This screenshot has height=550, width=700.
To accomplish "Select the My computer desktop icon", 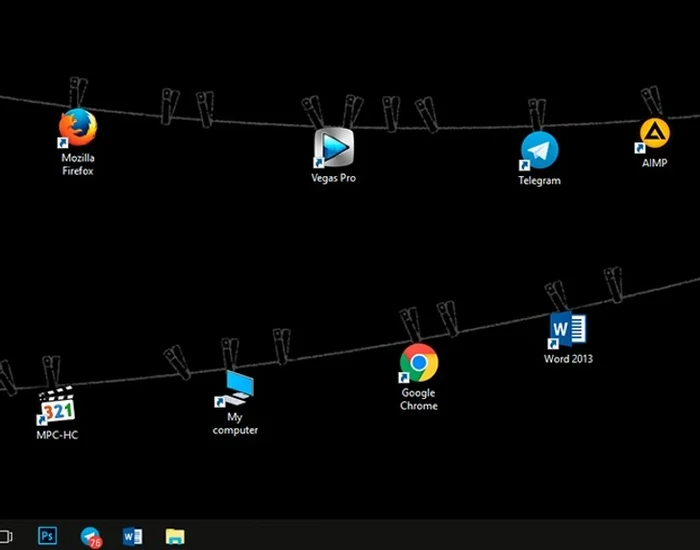I will (235, 389).
